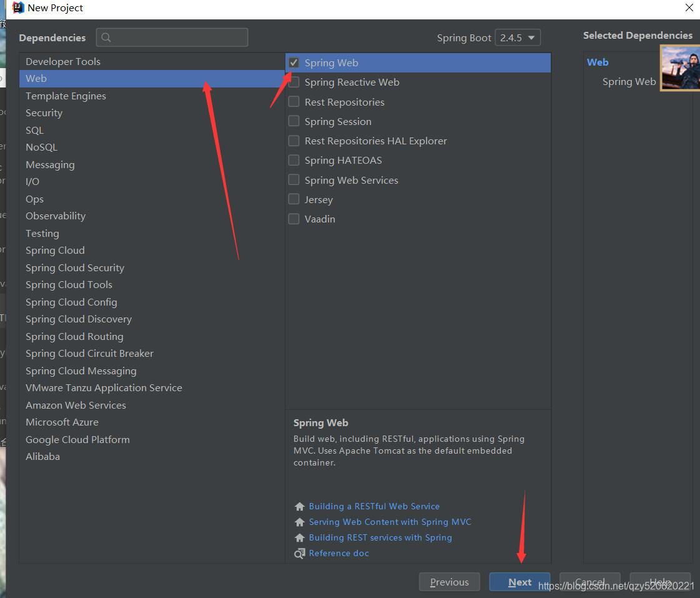
Task: Check the Vaadin checkbox
Action: [x=293, y=219]
